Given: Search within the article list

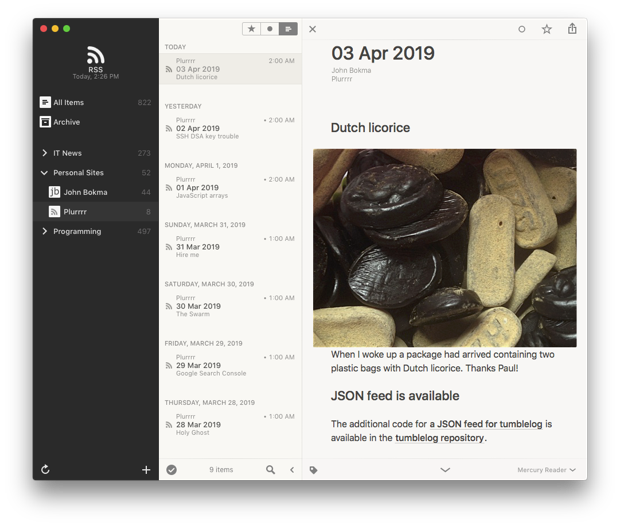Looking at the screenshot, I should pyautogui.click(x=270, y=470).
